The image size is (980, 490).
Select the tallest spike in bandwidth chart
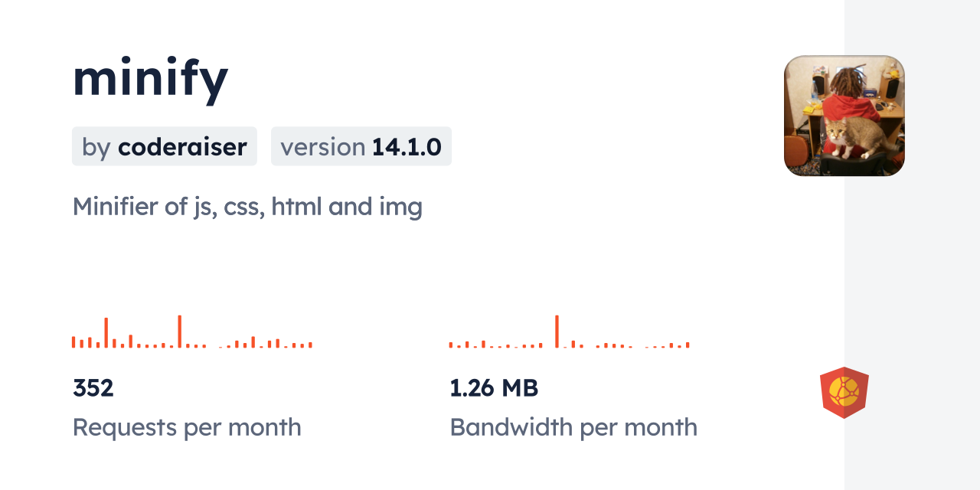[x=557, y=331]
